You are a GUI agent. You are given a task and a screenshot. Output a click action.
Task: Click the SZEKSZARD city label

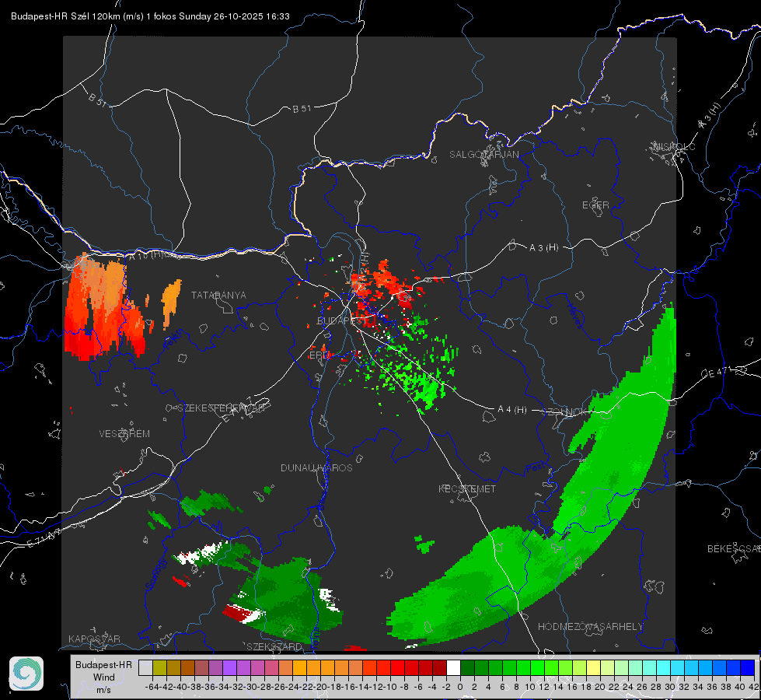pos(274,646)
